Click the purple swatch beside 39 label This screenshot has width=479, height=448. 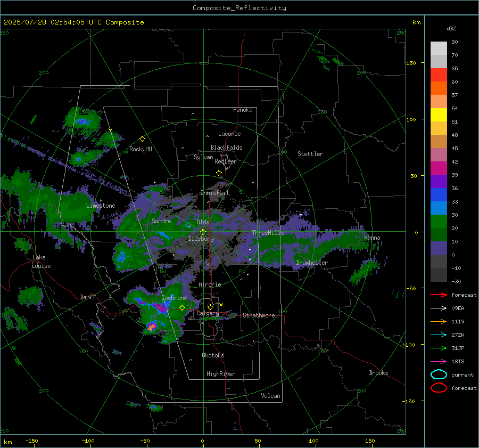[439, 182]
